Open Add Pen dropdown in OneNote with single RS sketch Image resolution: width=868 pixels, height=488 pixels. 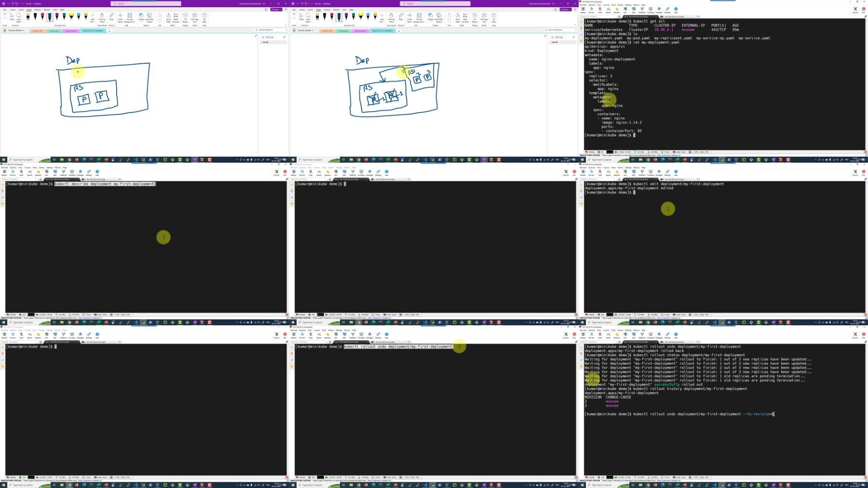[x=93, y=18]
